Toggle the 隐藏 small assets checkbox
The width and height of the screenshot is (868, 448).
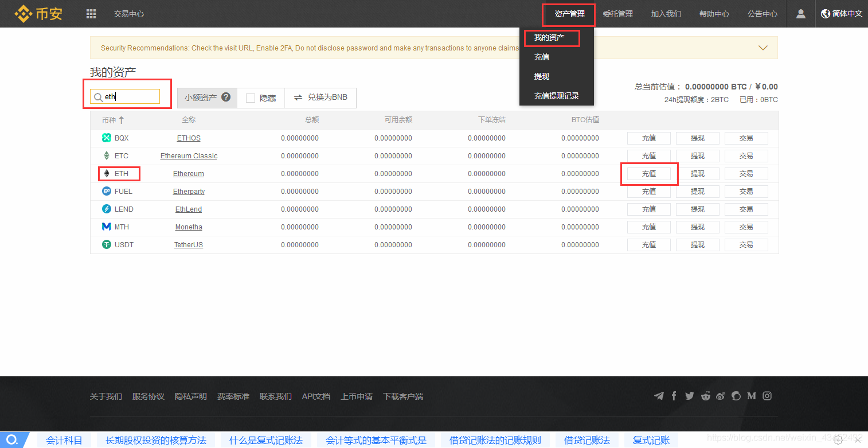click(250, 98)
